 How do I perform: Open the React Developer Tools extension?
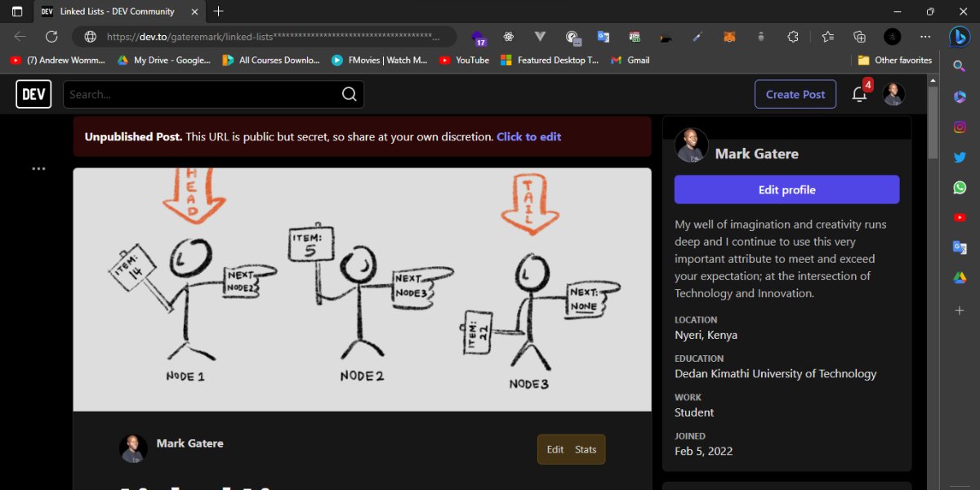[x=509, y=37]
